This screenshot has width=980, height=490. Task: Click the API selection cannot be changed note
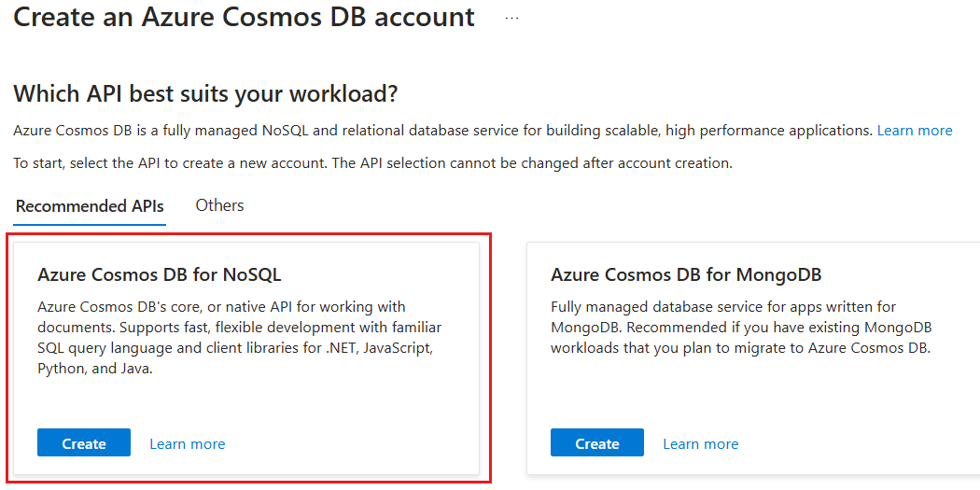pos(372,163)
